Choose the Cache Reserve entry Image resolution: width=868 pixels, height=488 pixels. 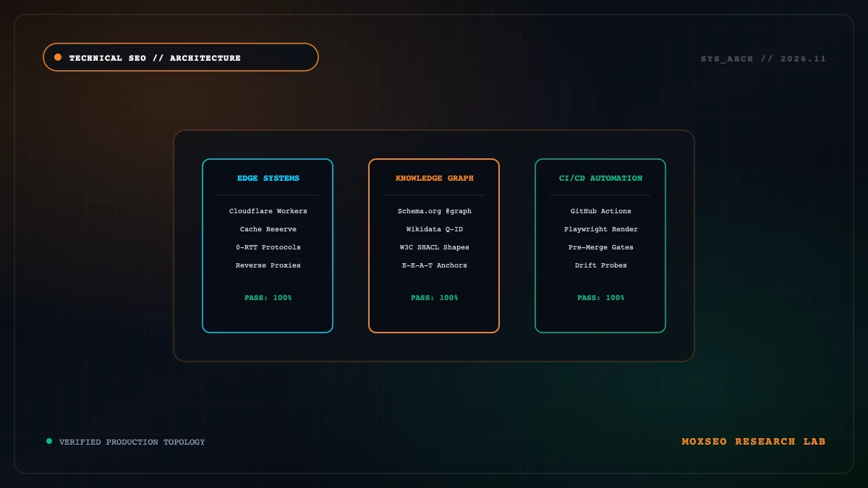(x=268, y=229)
